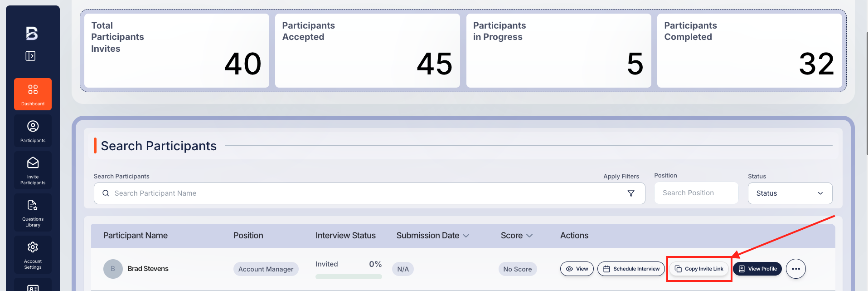Screen dimensions: 868x291
Task: Click the Interview Status column header
Action: (x=346, y=236)
